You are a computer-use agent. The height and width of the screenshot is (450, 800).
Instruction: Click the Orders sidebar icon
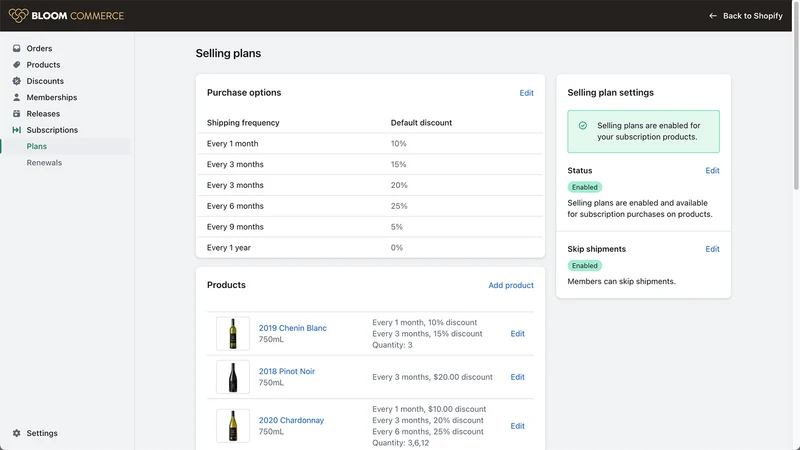tap(16, 48)
